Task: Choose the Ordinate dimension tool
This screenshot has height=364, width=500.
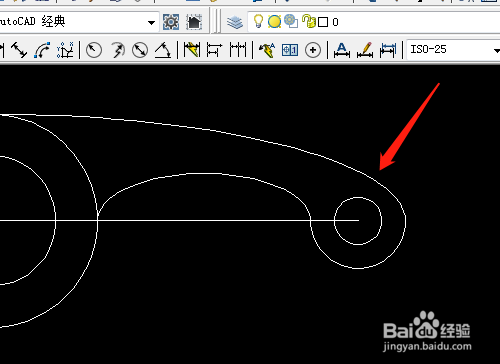Action: (65, 50)
